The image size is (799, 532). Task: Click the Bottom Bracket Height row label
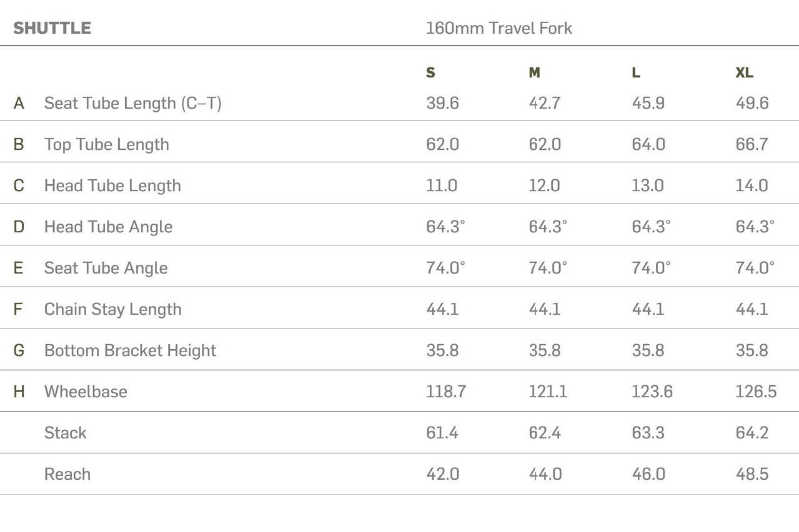(130, 350)
